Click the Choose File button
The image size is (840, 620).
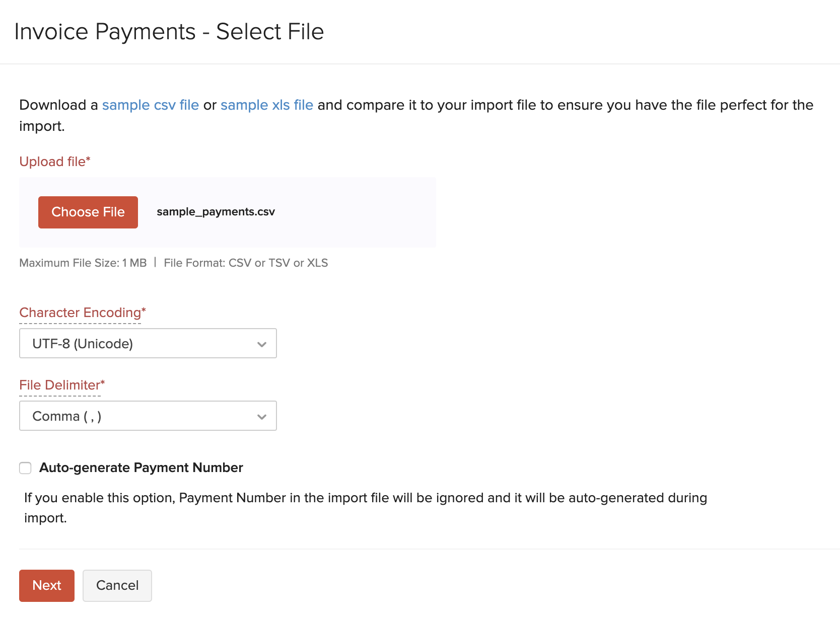coord(88,212)
